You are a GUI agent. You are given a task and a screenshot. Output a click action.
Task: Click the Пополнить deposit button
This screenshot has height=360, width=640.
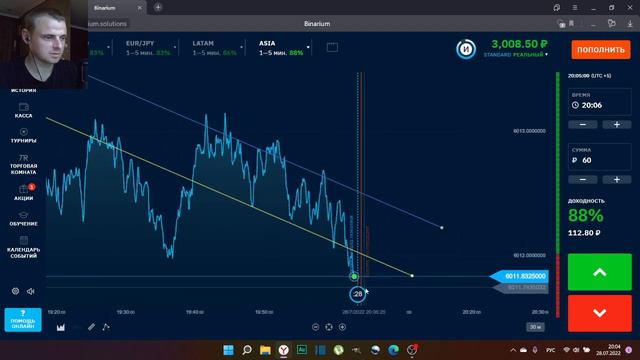click(x=601, y=50)
